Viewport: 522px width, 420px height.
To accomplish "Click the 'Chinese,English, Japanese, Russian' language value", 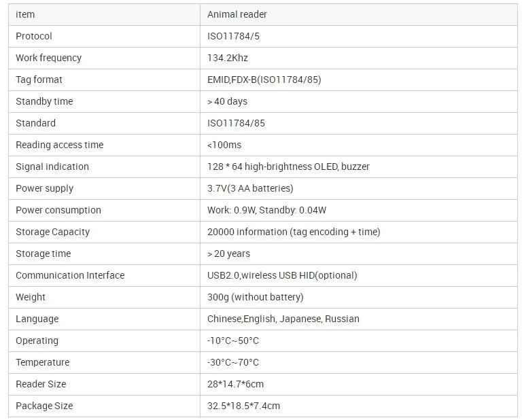I will 283,319.
